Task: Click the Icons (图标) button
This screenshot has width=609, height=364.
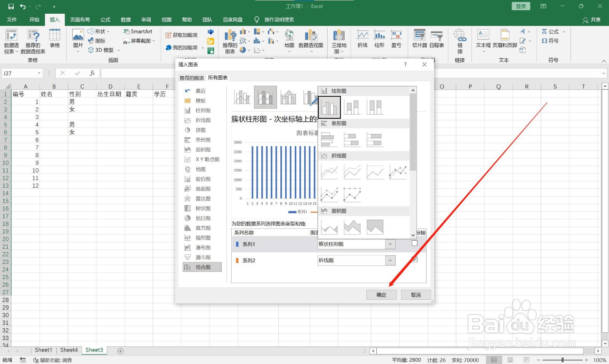Action: click(x=97, y=41)
